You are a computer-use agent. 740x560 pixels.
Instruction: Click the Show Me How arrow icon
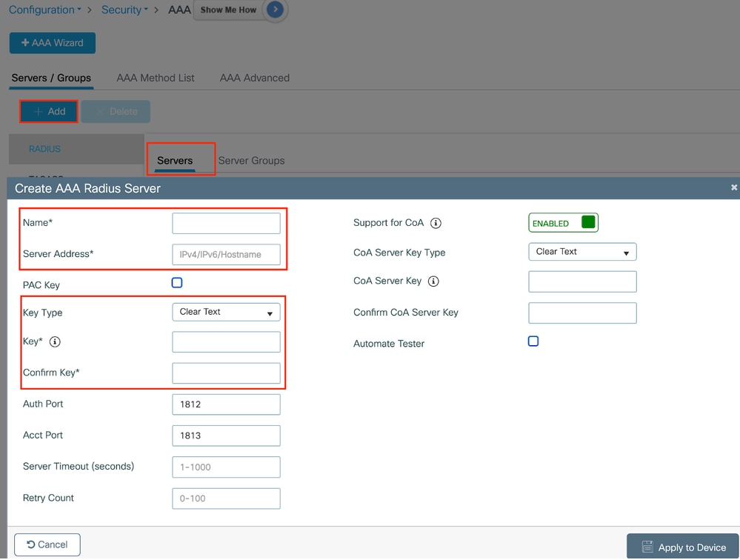click(x=275, y=10)
